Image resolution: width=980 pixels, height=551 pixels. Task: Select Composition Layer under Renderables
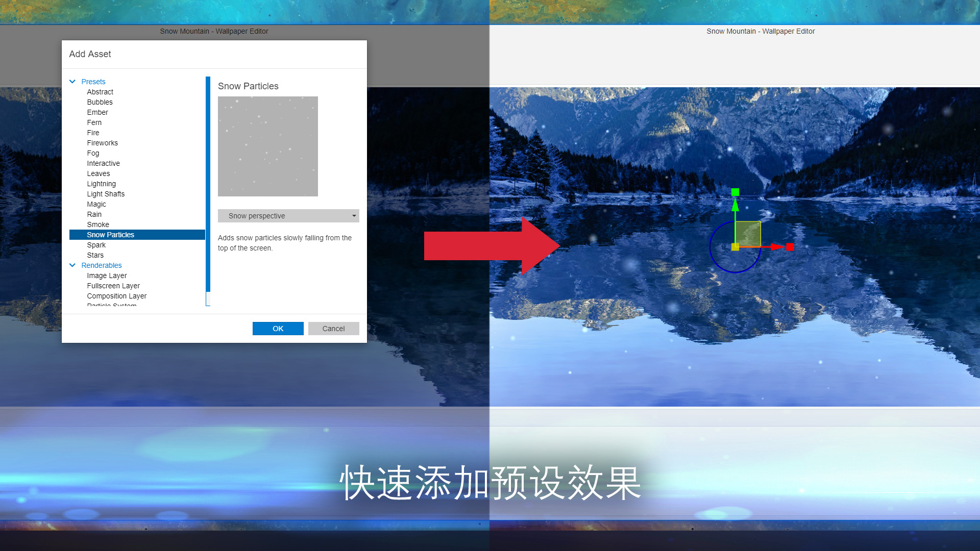tap(117, 296)
